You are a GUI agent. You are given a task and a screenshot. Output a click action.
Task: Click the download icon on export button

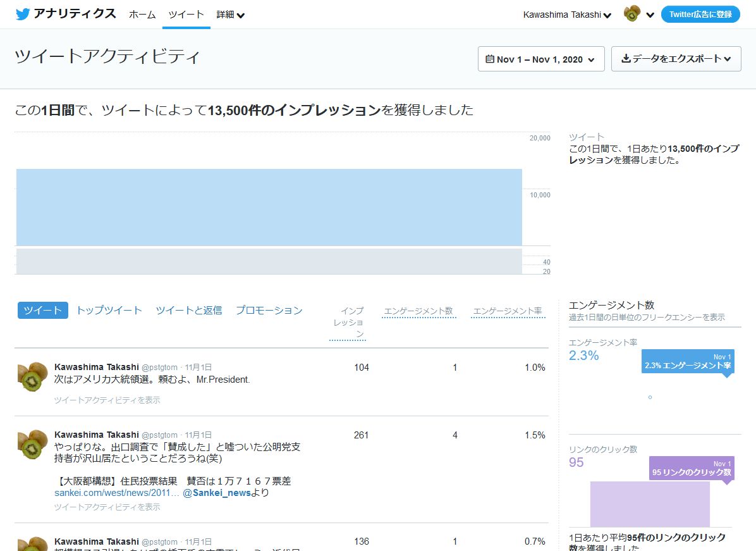click(626, 58)
